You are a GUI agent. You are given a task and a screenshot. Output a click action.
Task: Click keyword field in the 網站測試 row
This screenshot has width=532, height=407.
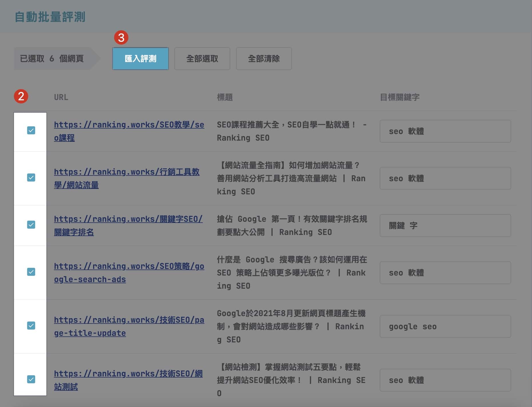click(445, 380)
